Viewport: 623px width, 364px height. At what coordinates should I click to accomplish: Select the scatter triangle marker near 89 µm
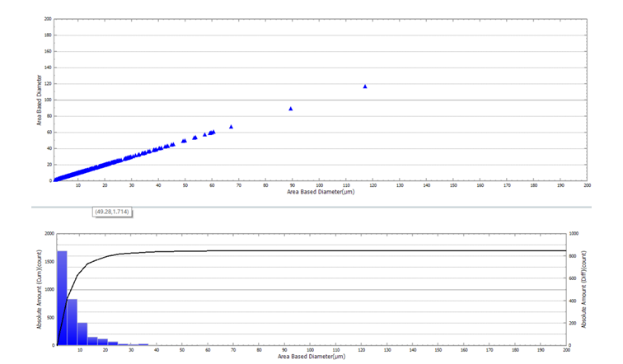(290, 109)
